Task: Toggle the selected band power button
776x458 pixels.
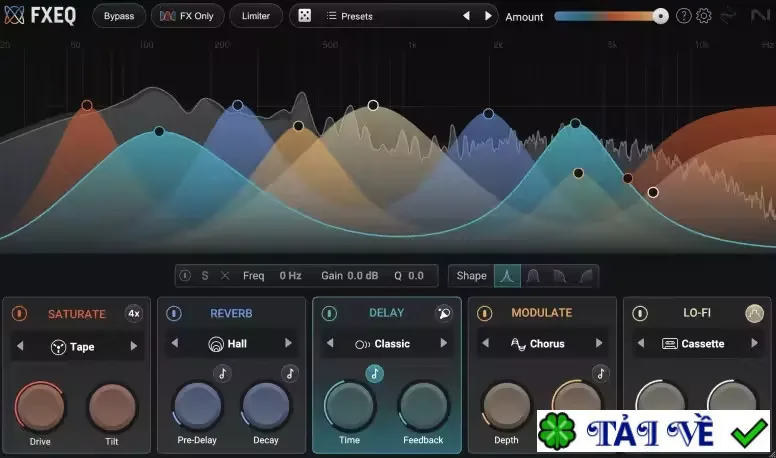Action: pos(185,275)
